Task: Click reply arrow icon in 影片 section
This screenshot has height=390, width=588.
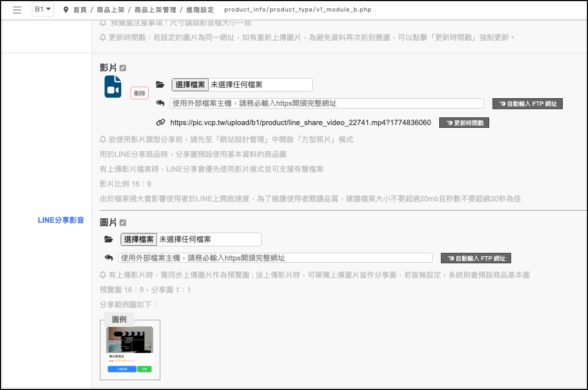Action: tap(160, 103)
